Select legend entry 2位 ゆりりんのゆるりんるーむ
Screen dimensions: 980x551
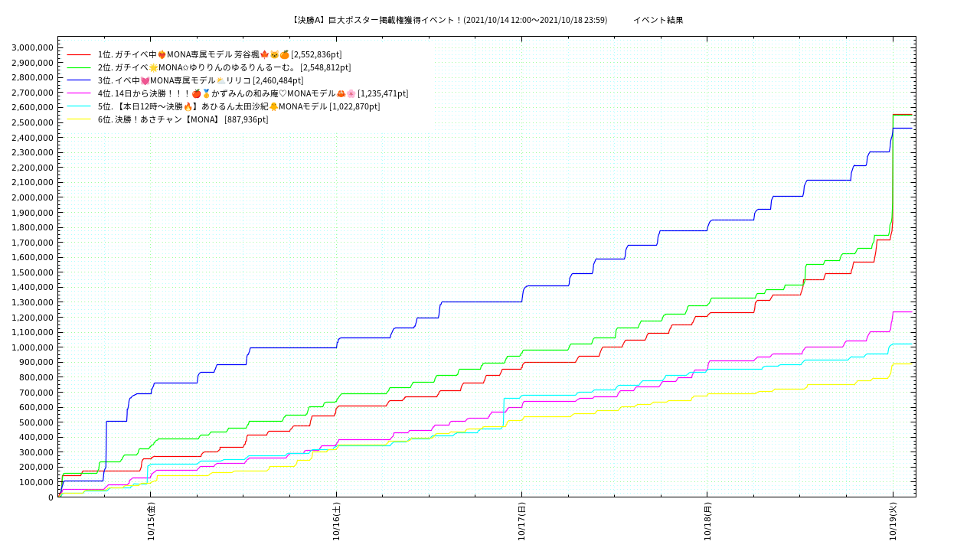224,67
